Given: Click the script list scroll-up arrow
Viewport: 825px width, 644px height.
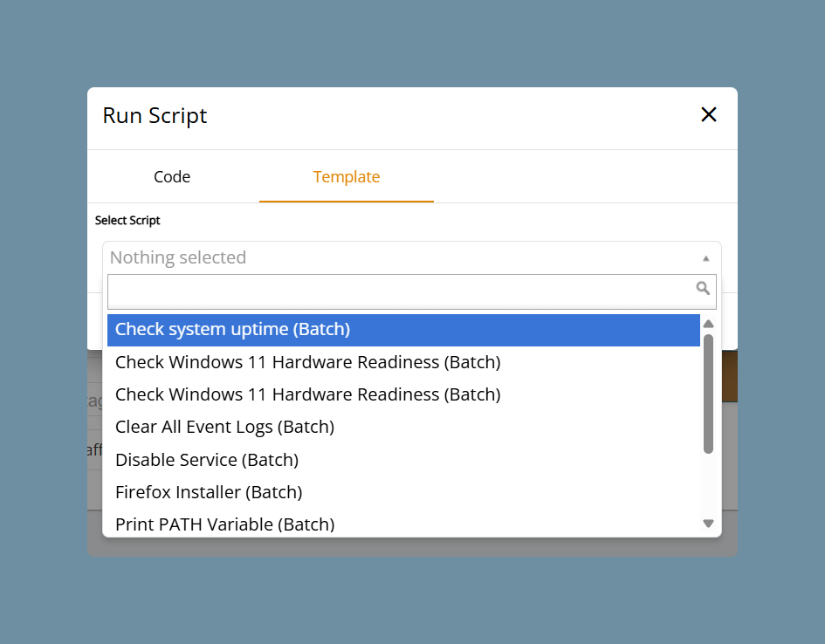Looking at the screenshot, I should click(x=708, y=324).
